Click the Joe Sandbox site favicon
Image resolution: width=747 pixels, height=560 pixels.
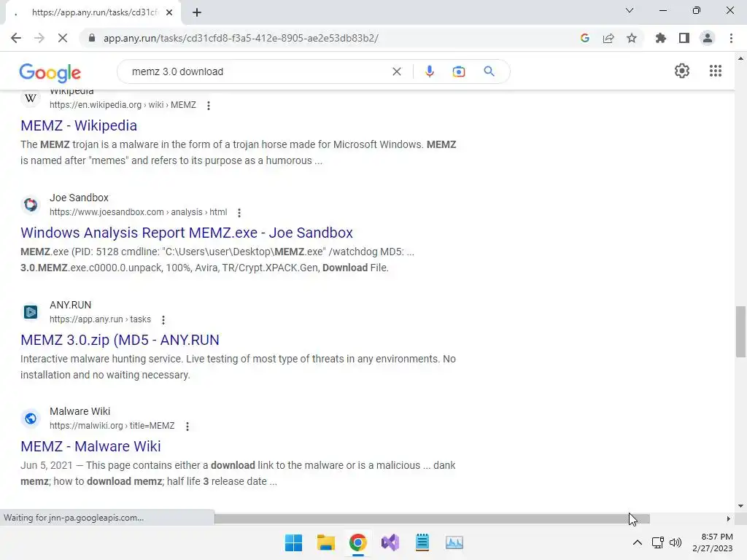pyautogui.click(x=31, y=205)
